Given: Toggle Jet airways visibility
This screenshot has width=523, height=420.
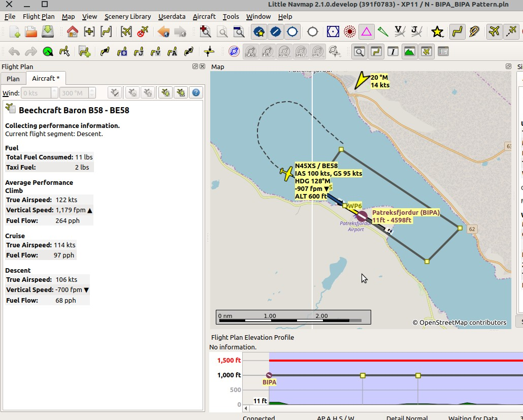Looking at the screenshot, I should (417, 31).
